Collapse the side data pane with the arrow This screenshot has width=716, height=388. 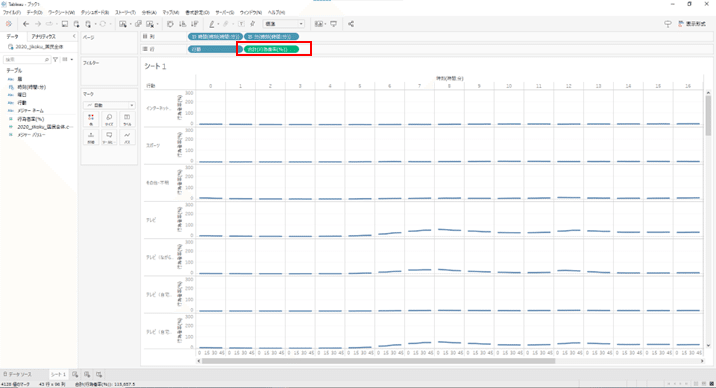click(x=74, y=36)
